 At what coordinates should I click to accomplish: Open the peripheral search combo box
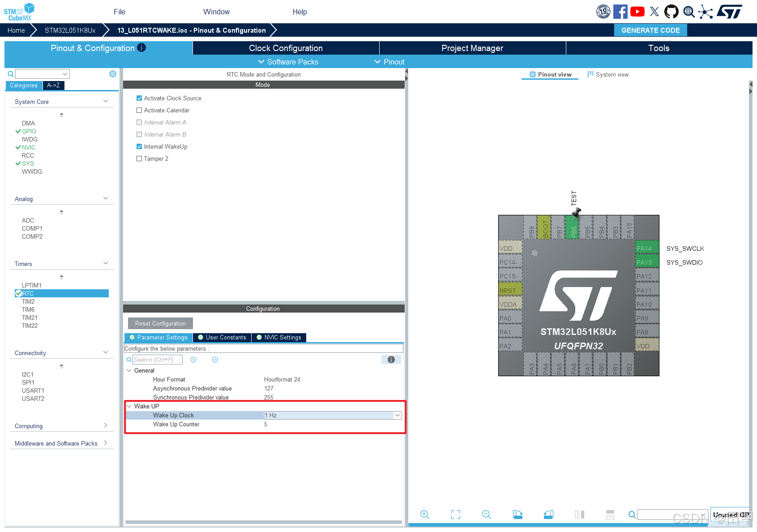(x=43, y=74)
